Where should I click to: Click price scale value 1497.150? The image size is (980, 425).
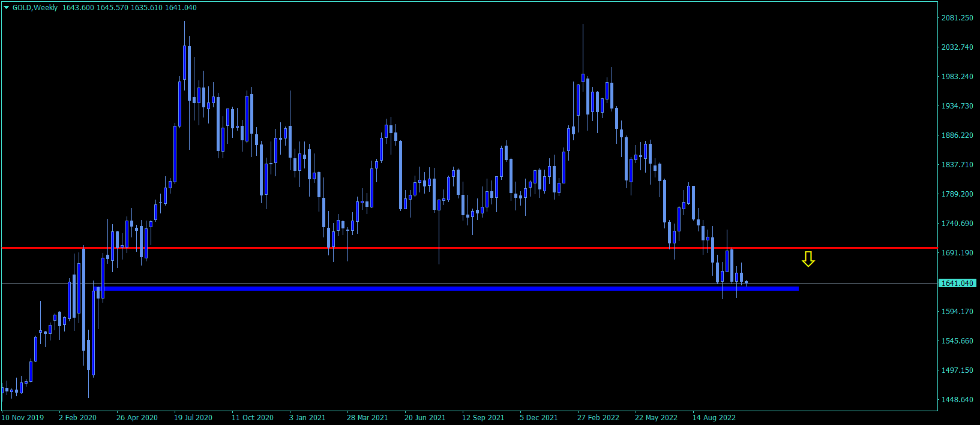[957, 370]
